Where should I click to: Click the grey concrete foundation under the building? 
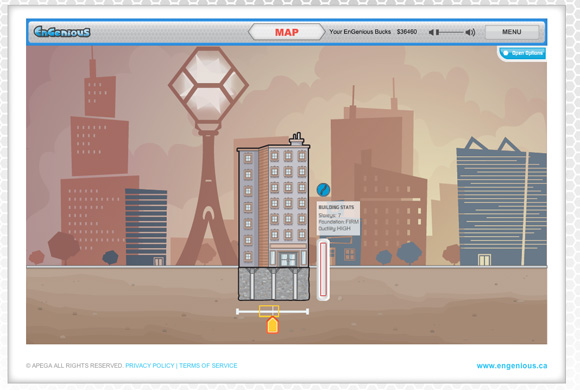[x=274, y=283]
